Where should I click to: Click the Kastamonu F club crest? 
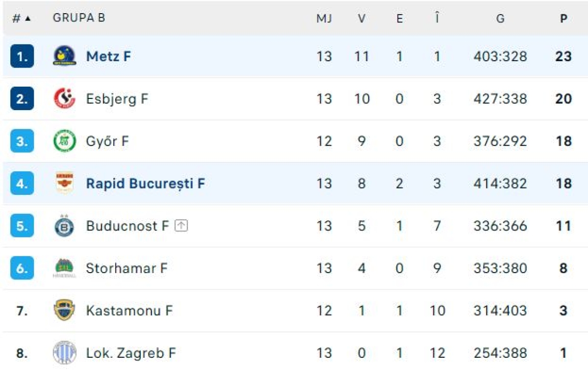coord(64,311)
